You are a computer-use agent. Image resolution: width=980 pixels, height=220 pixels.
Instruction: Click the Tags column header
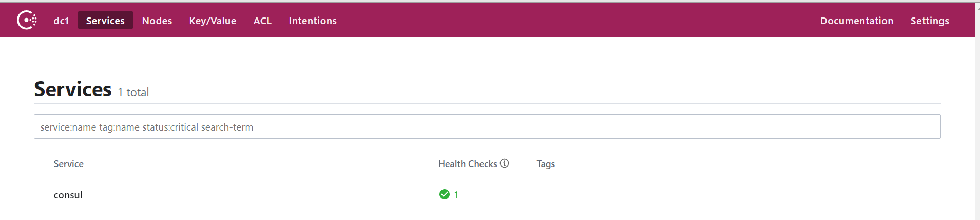pyautogui.click(x=546, y=163)
